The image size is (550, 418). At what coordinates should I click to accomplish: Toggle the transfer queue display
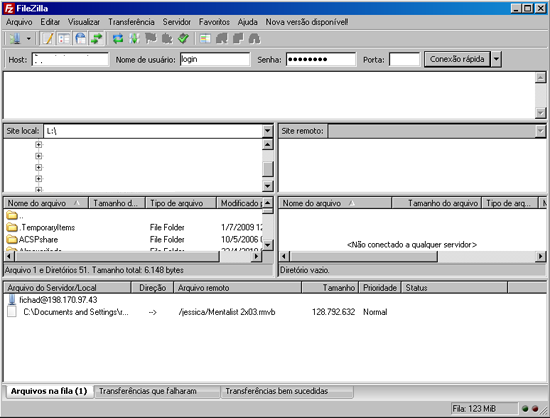[x=96, y=39]
